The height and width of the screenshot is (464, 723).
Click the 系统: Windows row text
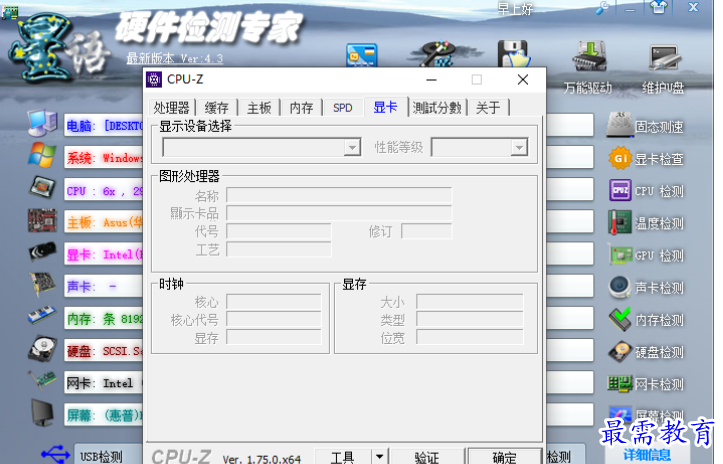pos(105,158)
